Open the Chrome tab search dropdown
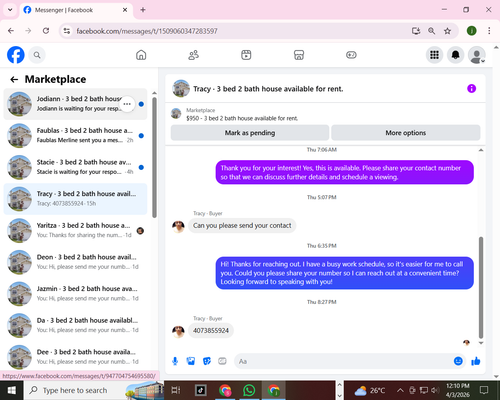This screenshot has width=500, height=400. click(x=10, y=10)
